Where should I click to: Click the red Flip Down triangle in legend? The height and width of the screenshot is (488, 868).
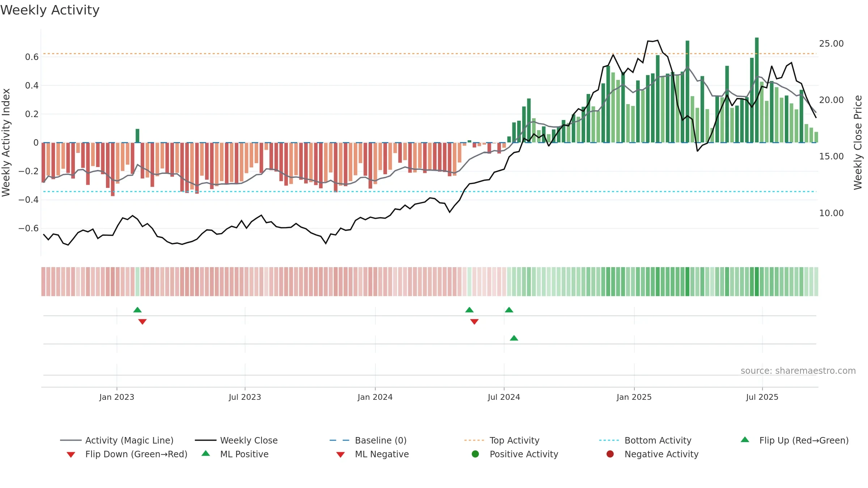pos(71,455)
